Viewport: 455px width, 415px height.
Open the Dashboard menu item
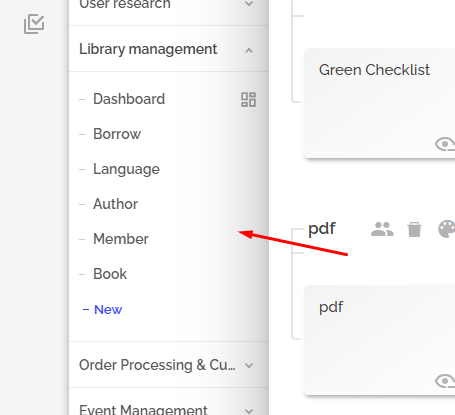(129, 99)
